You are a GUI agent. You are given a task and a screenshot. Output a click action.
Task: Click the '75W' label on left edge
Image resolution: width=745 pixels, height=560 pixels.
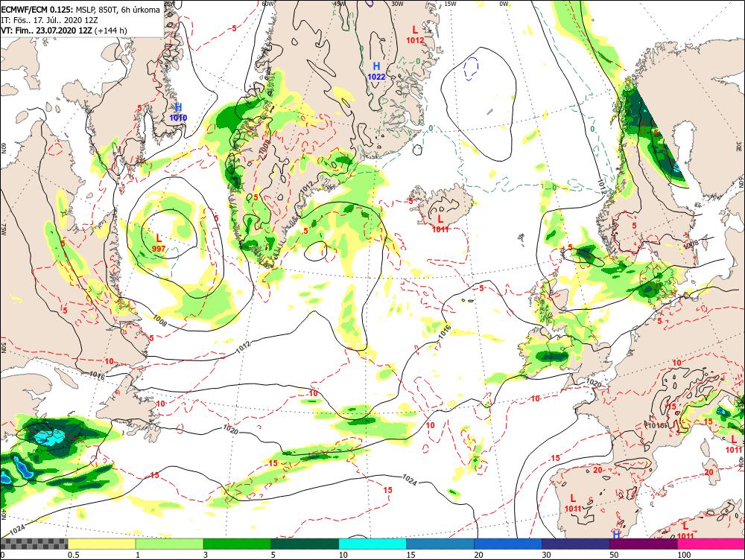[3, 230]
